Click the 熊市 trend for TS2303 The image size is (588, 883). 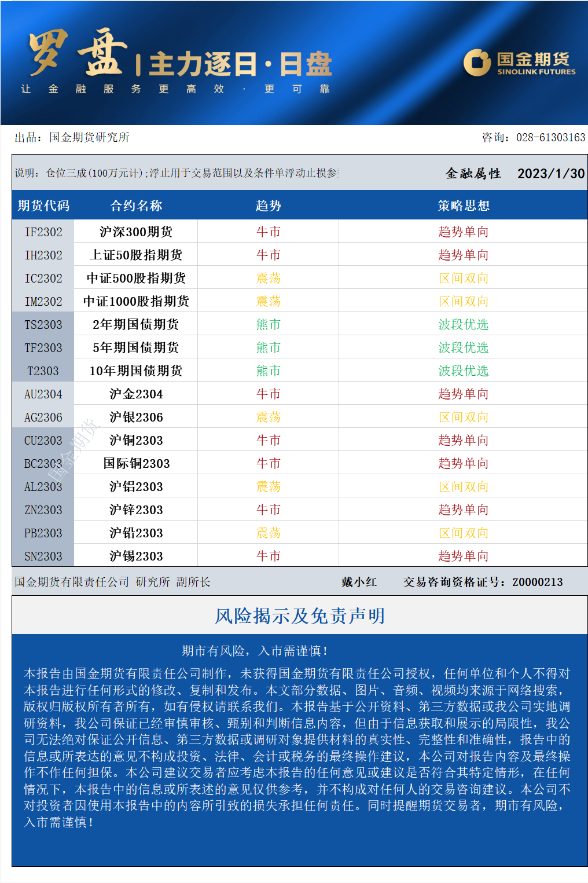pyautogui.click(x=269, y=324)
